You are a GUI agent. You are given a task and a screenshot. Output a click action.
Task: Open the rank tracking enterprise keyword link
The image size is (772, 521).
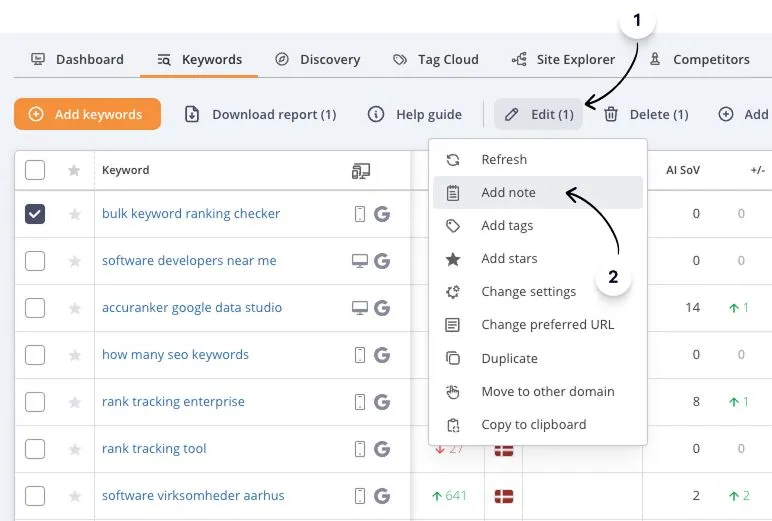click(173, 402)
